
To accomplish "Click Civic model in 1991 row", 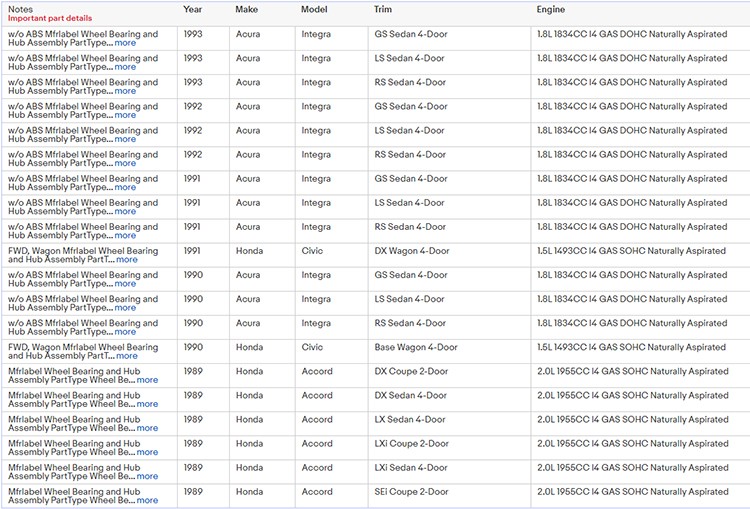I will tap(312, 251).
